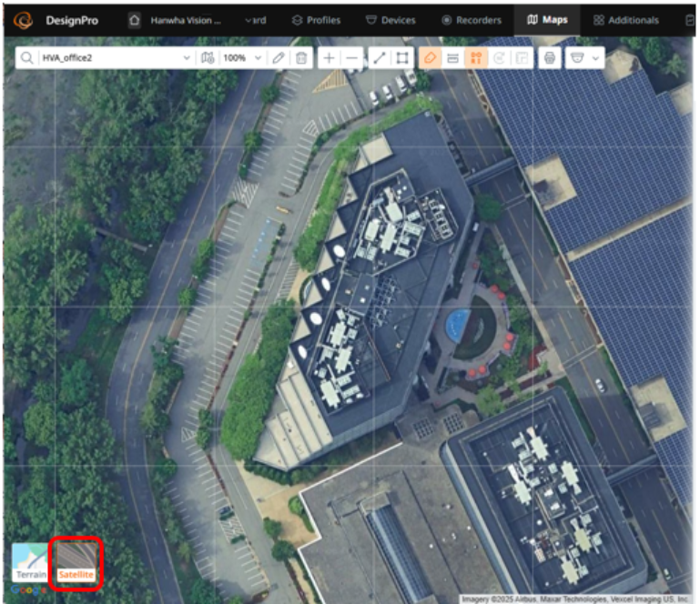Expand the dome camera dropdown arrow
This screenshot has height=604, width=700.
click(596, 58)
